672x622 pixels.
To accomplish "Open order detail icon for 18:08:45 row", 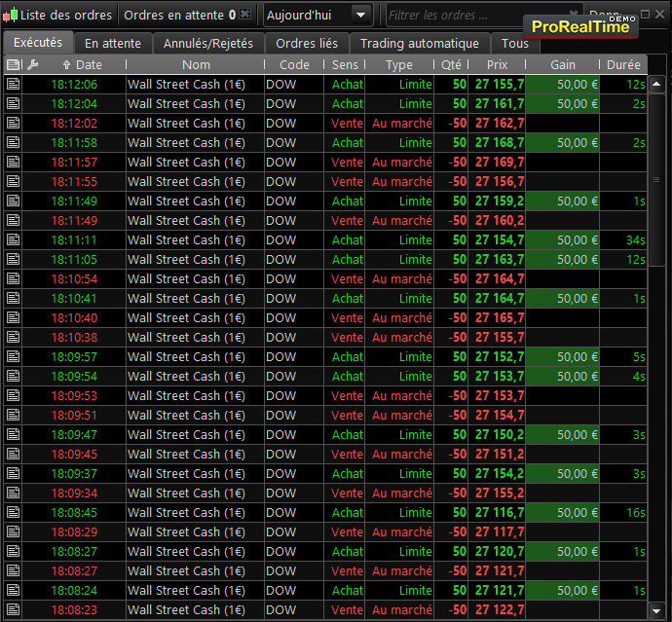I will pyautogui.click(x=14, y=512).
